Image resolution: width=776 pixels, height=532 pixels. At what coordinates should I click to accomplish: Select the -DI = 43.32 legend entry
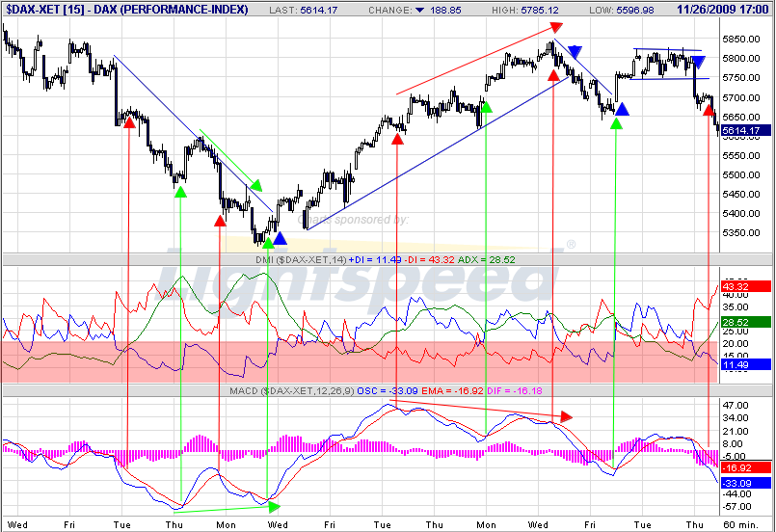pyautogui.click(x=429, y=260)
